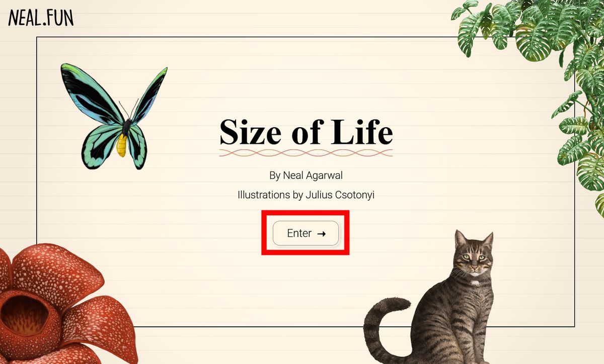
Task: Click the butterfly illustration
Action: point(114,117)
